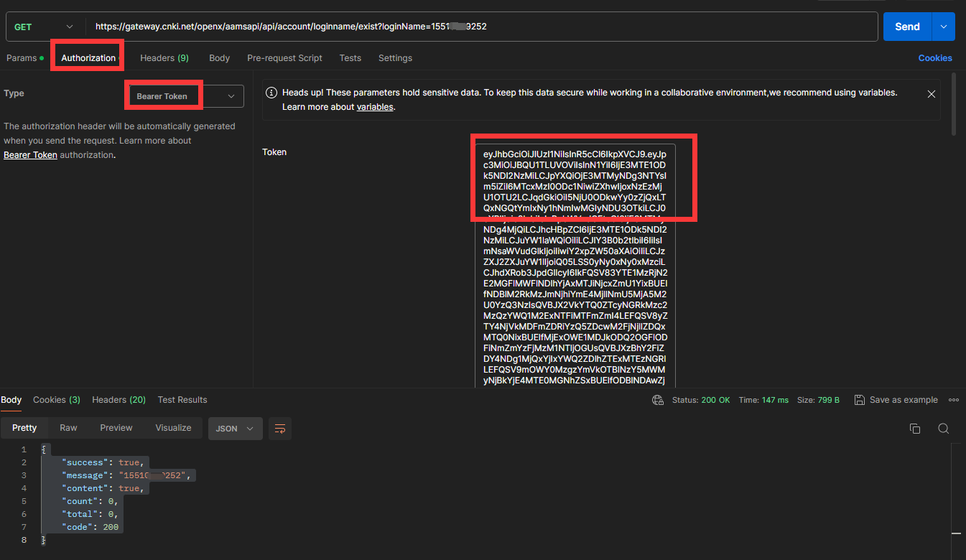Open the Send options dropdown arrow
This screenshot has width=966, height=560.
click(x=943, y=27)
